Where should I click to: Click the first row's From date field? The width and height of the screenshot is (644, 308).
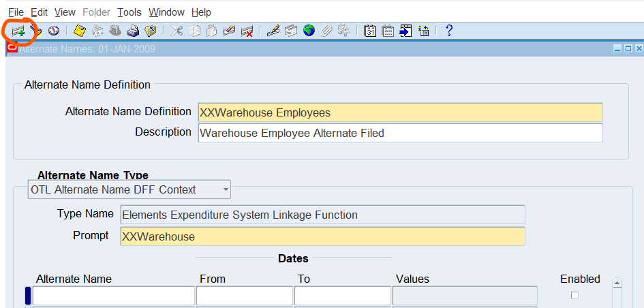click(245, 296)
